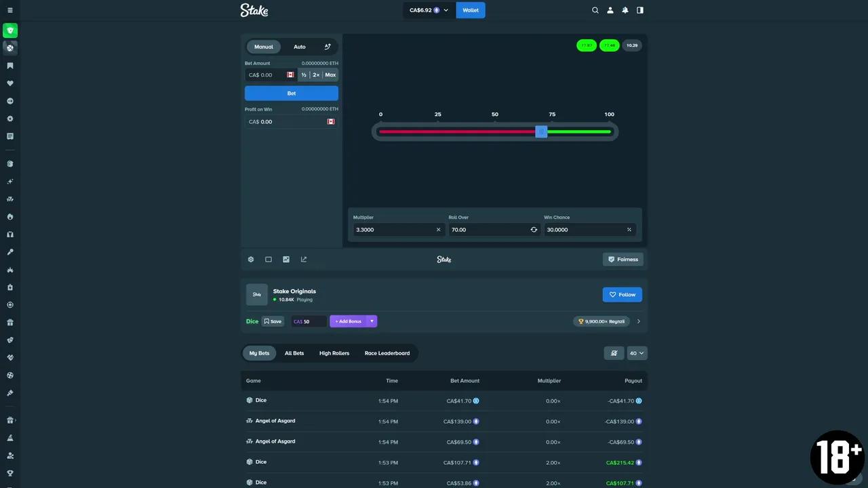Select the Manual betting mode
This screenshot has height=488, width=868.
pos(264,47)
